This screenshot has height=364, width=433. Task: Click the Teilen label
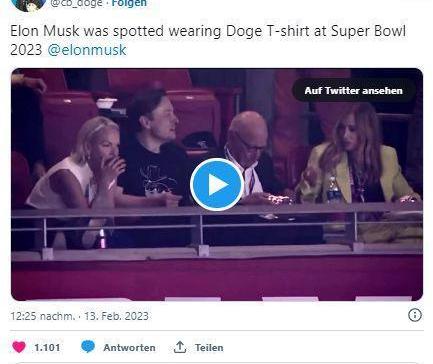[209, 348]
